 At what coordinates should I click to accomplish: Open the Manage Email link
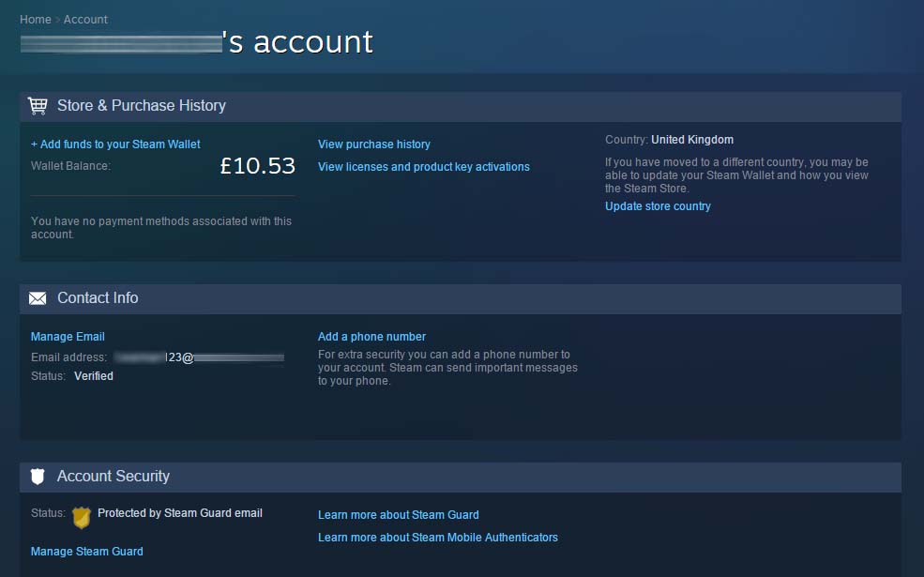click(x=68, y=337)
